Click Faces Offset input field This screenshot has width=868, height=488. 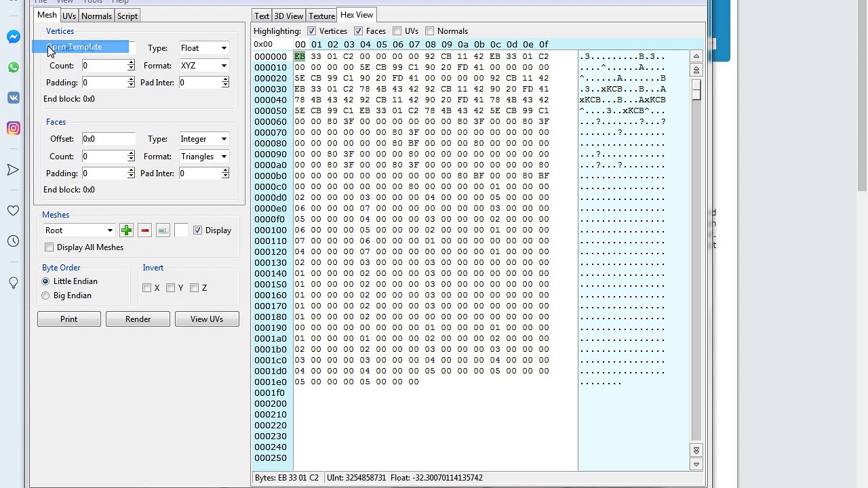pos(108,139)
